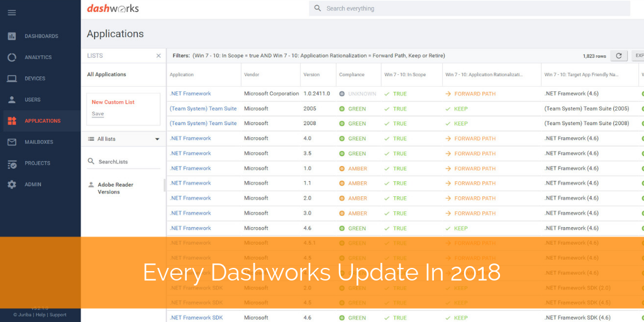Viewport: 644px width, 322px height.
Task: Sort by Compliance column header
Action: pos(352,75)
